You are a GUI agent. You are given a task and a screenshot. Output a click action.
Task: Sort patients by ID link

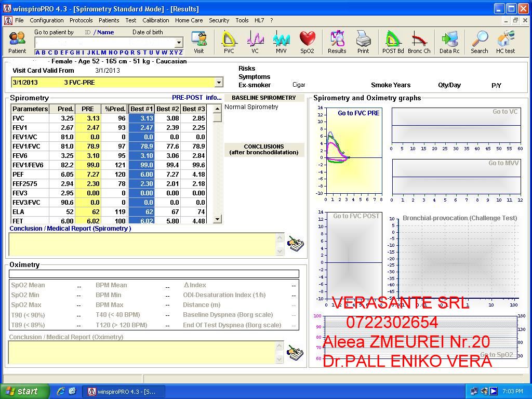point(87,32)
